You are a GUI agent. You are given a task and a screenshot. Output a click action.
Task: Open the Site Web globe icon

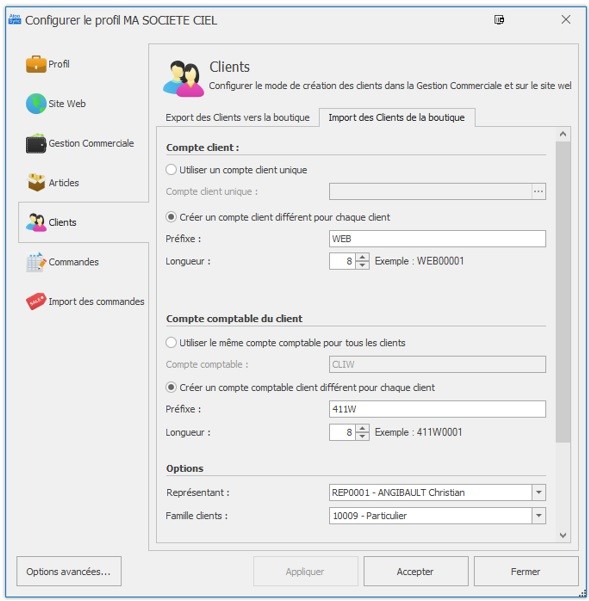tap(36, 103)
